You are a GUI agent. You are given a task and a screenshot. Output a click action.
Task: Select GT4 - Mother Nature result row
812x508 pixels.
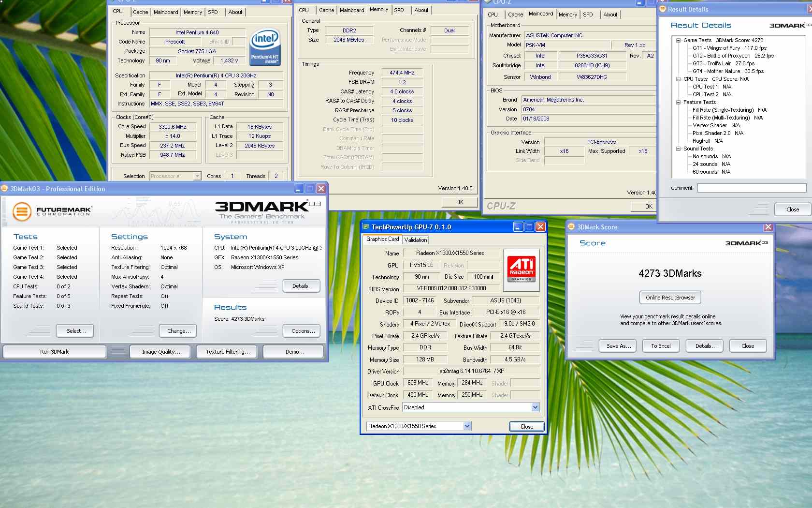click(728, 71)
